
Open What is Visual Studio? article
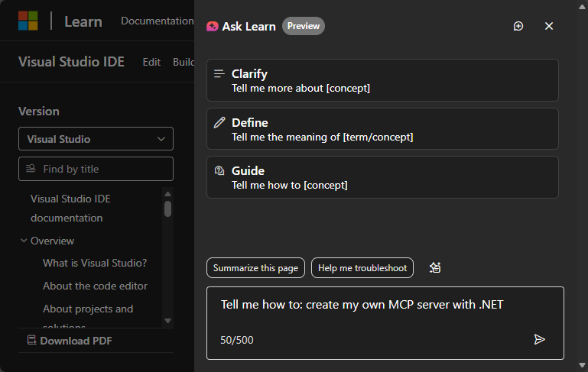pyautogui.click(x=95, y=263)
